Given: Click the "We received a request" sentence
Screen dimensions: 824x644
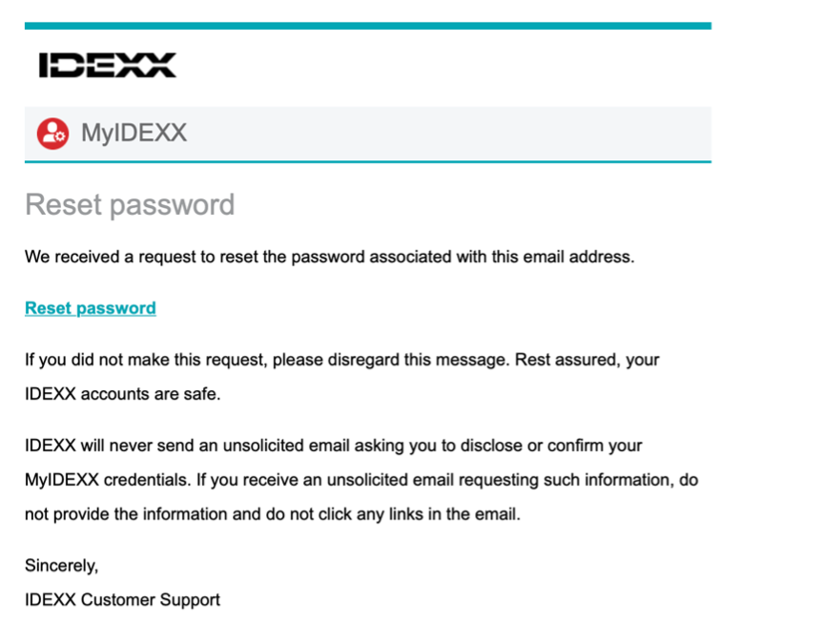Looking at the screenshot, I should click(329, 257).
